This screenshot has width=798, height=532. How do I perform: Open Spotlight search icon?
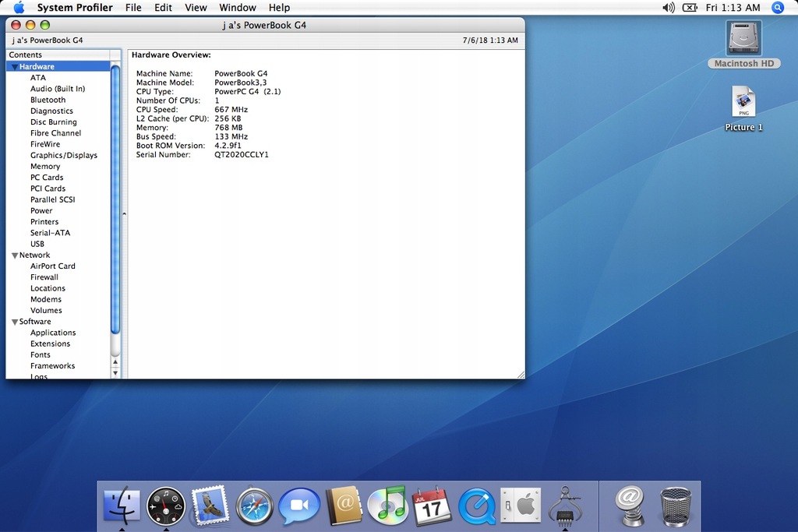click(778, 8)
